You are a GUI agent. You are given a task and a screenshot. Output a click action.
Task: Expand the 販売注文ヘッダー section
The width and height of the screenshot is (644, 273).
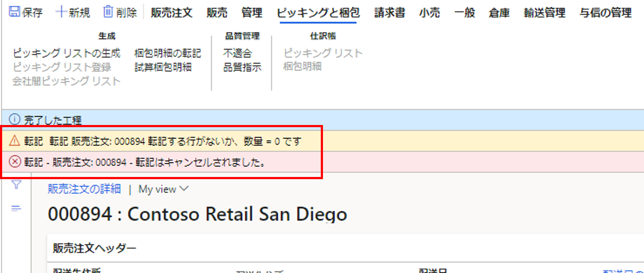94,248
